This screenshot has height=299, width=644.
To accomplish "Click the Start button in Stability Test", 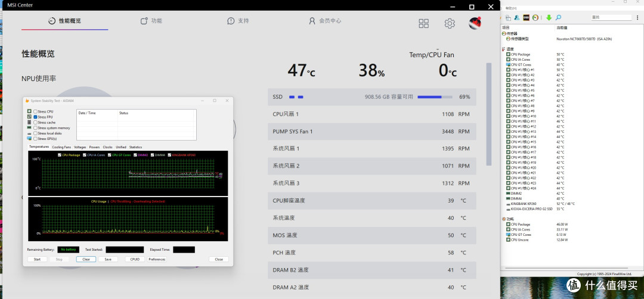I will 37,259.
